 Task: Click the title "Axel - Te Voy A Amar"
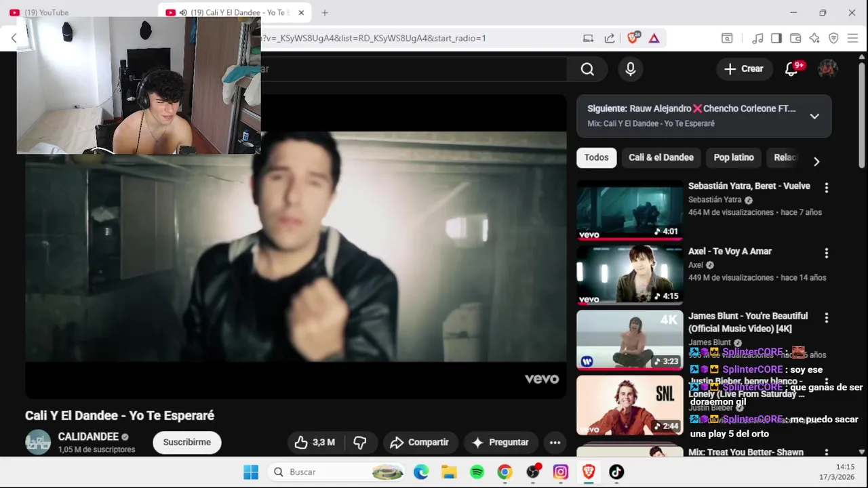[x=730, y=251]
